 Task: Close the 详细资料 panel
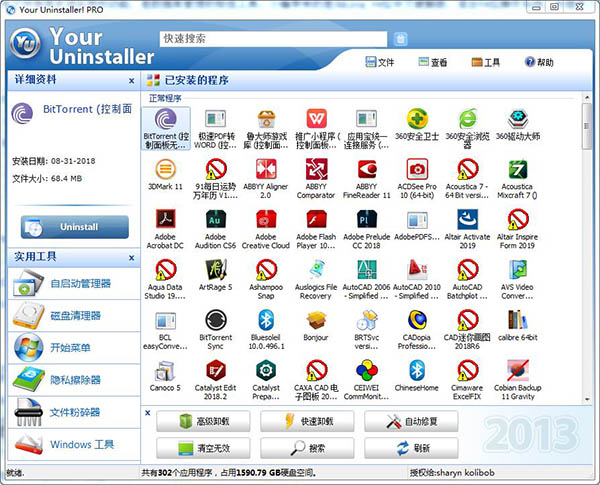point(131,81)
